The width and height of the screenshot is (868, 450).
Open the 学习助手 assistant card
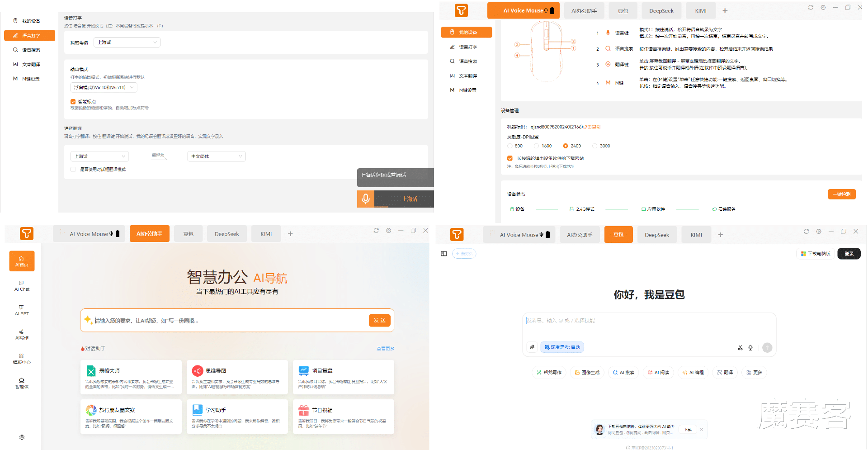click(237, 417)
